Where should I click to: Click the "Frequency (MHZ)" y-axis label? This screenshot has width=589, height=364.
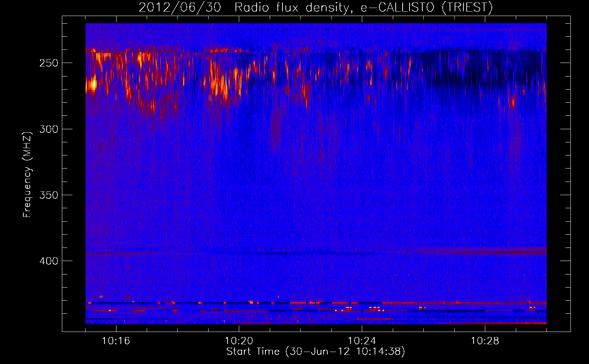(x=27, y=175)
